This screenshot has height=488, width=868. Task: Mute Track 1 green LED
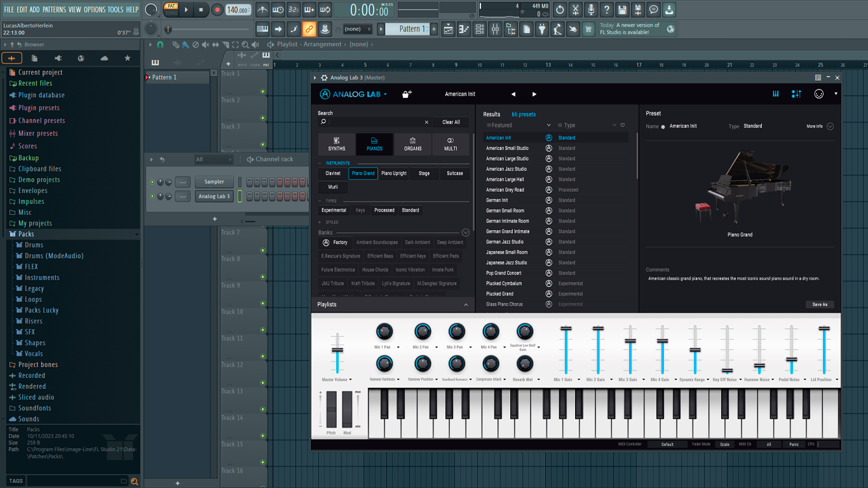(x=262, y=92)
